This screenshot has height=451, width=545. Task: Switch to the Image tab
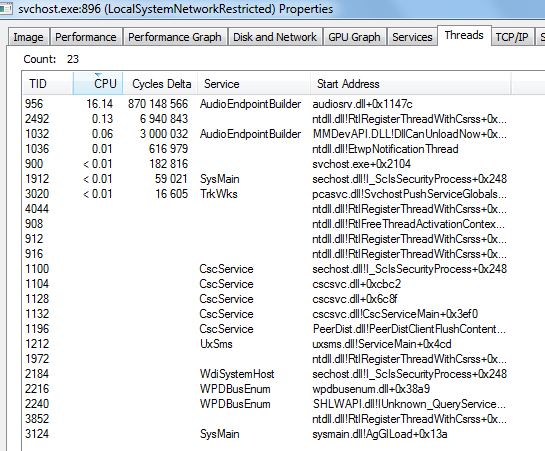click(29, 37)
